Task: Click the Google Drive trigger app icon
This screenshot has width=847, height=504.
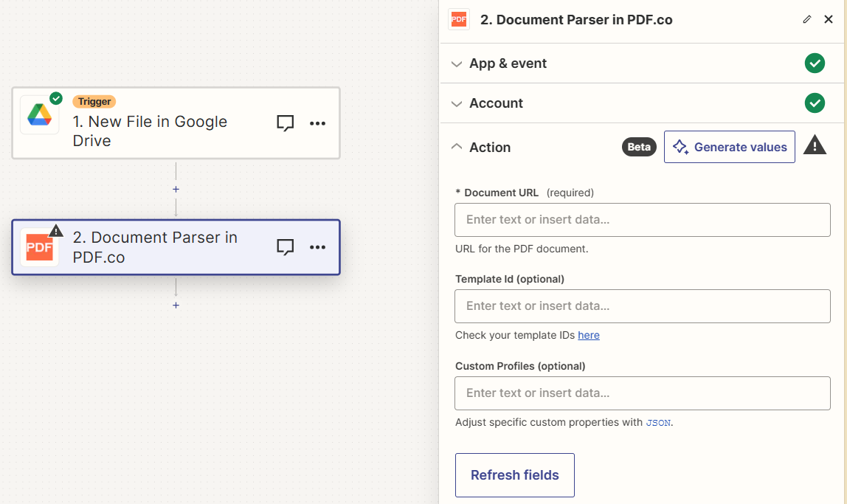Action: pos(39,114)
